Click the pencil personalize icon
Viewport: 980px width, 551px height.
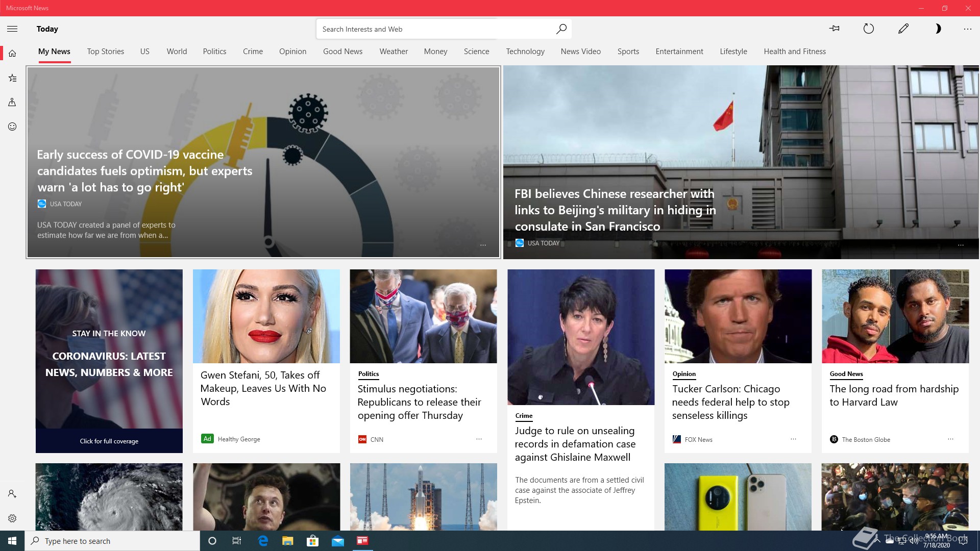(x=903, y=29)
